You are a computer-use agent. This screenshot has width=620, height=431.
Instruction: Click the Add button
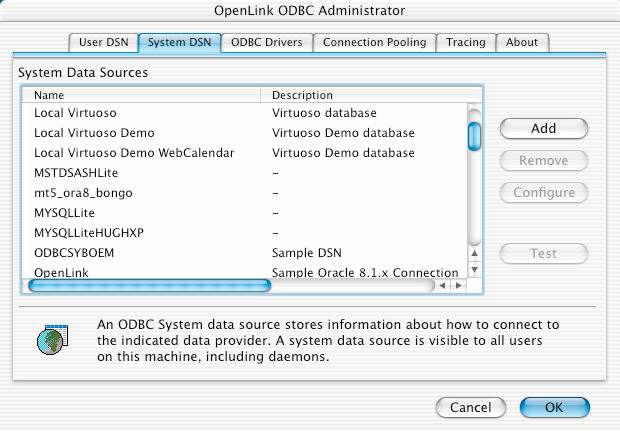coord(544,129)
